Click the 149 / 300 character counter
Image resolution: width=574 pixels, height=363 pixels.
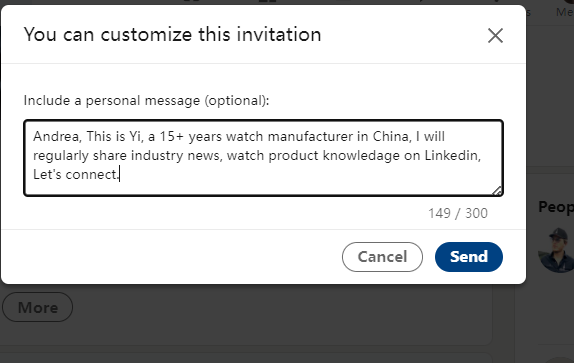click(458, 213)
